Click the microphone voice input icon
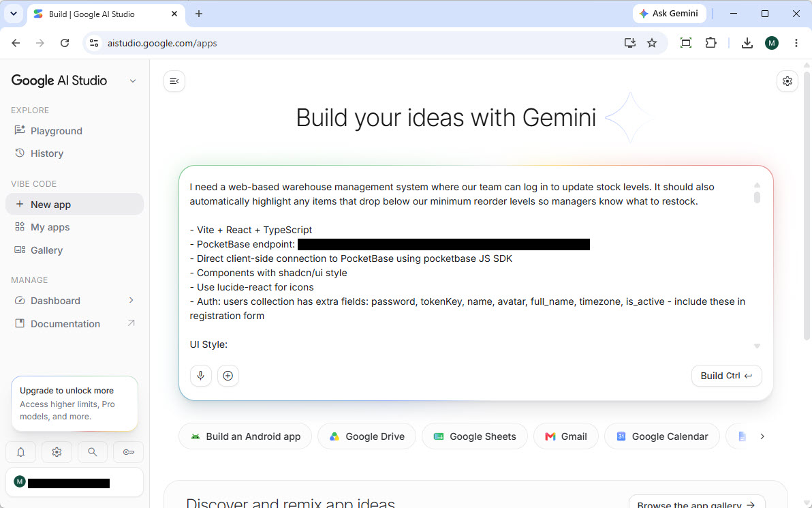Viewport: 812px width, 508px height. click(x=201, y=376)
